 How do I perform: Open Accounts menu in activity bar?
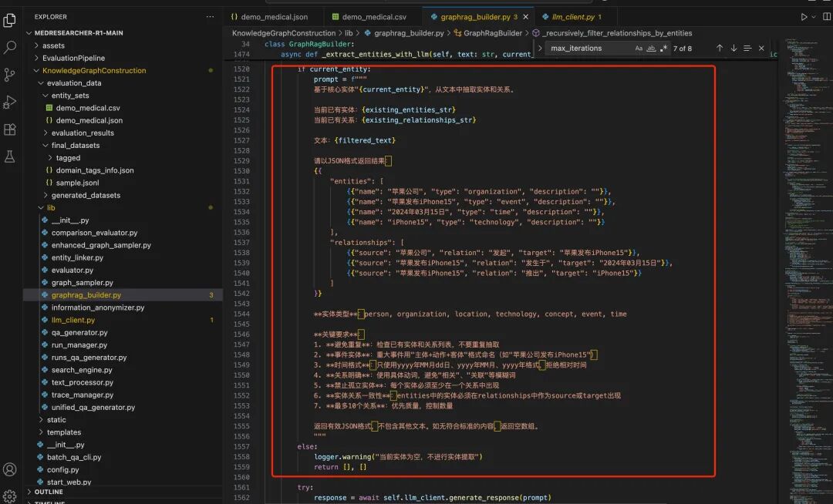coord(9,469)
